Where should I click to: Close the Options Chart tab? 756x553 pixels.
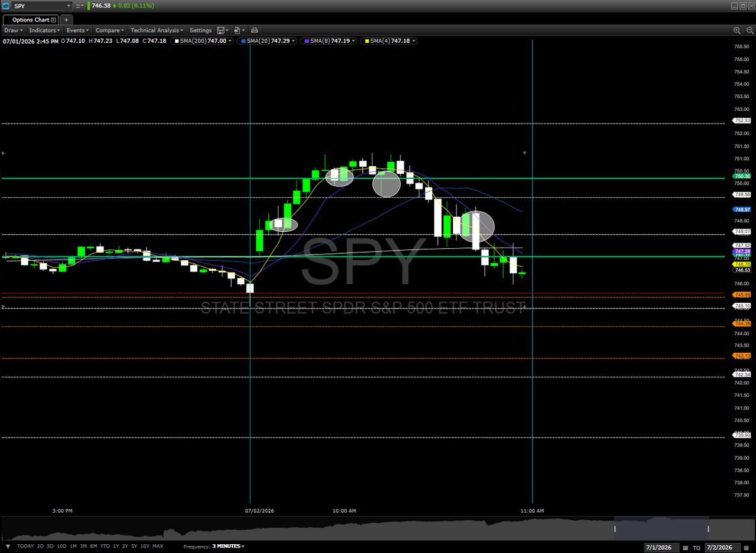click(54, 20)
